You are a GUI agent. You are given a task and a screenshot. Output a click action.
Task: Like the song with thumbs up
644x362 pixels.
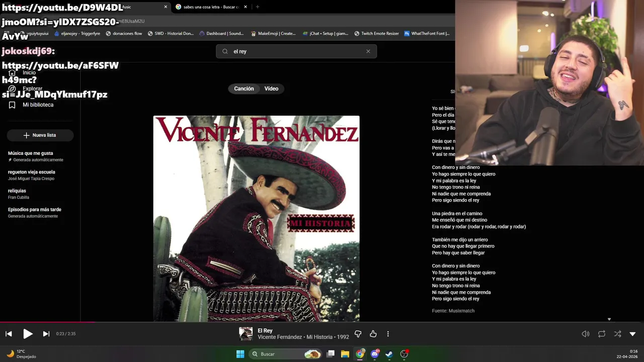[373, 334]
